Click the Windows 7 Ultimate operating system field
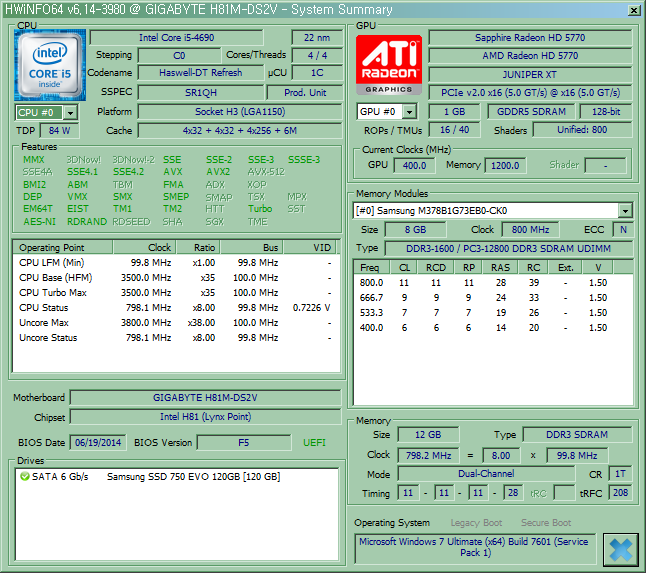 (475, 547)
